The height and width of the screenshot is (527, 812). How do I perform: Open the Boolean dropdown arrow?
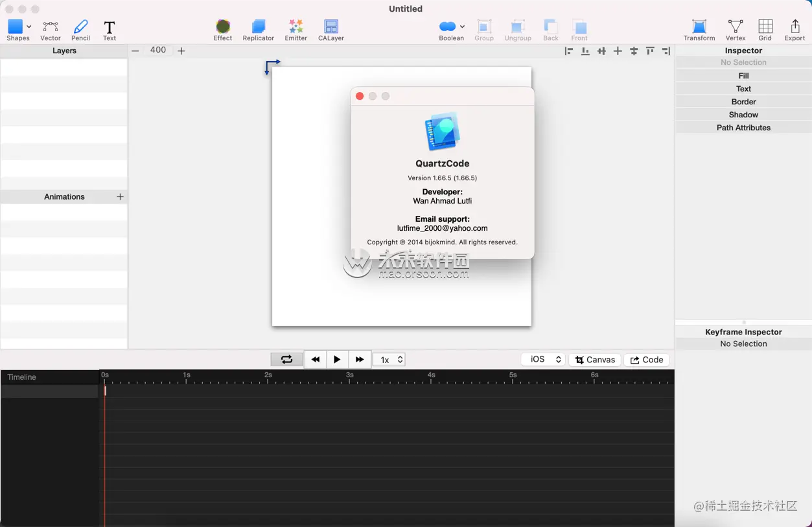coord(462,27)
